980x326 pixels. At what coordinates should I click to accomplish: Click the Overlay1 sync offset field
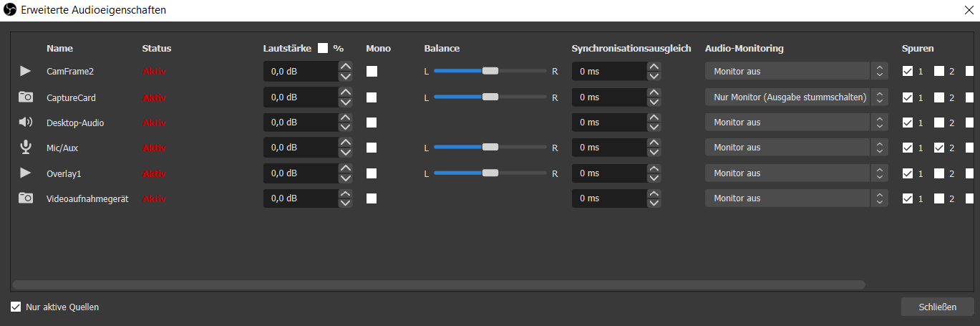point(608,173)
